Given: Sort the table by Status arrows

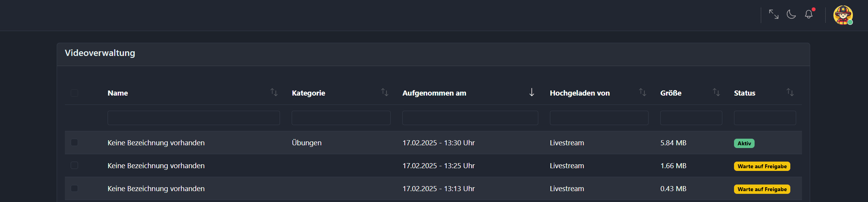Looking at the screenshot, I should click(790, 92).
